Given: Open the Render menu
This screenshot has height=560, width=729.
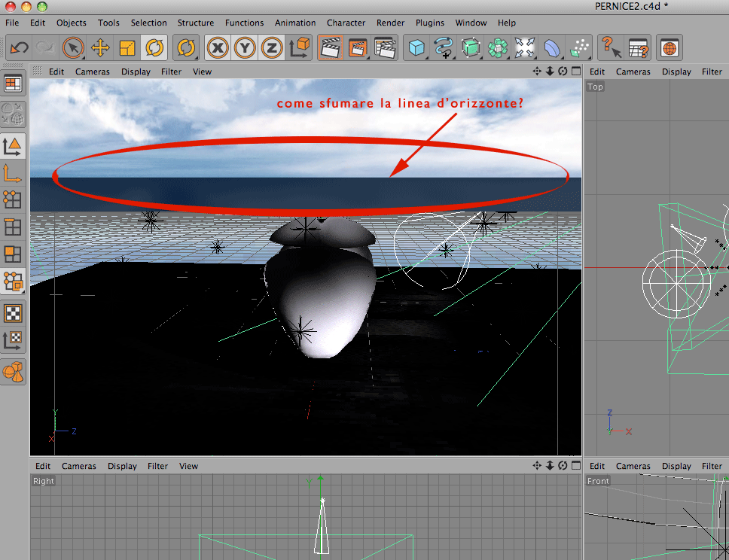Looking at the screenshot, I should coord(391,23).
